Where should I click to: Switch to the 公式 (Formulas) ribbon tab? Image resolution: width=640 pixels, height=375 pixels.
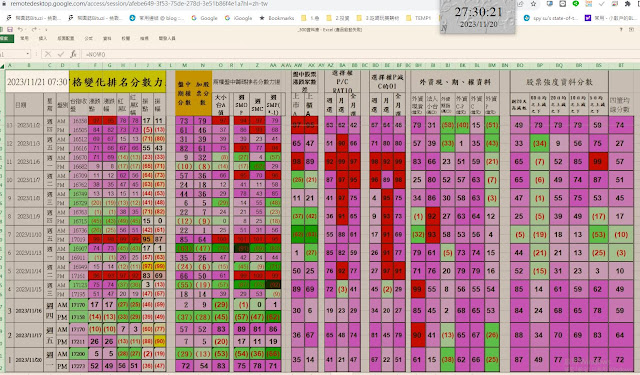click(x=89, y=38)
